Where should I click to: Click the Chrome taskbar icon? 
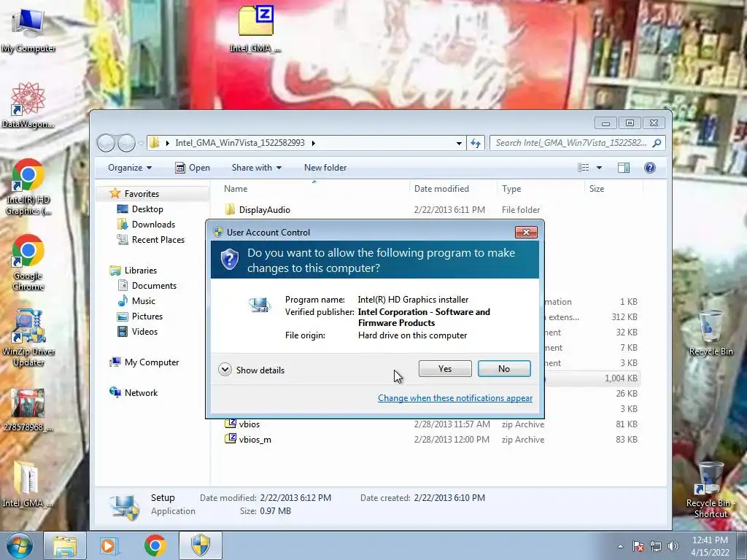click(155, 545)
